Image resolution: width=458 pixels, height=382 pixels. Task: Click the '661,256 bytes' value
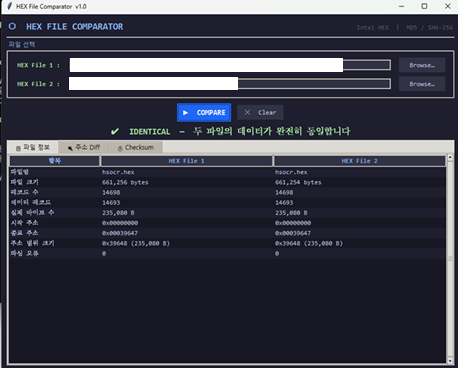125,182
